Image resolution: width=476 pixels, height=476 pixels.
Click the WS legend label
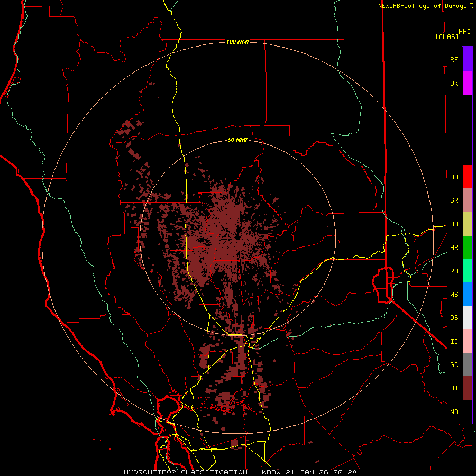point(454,295)
